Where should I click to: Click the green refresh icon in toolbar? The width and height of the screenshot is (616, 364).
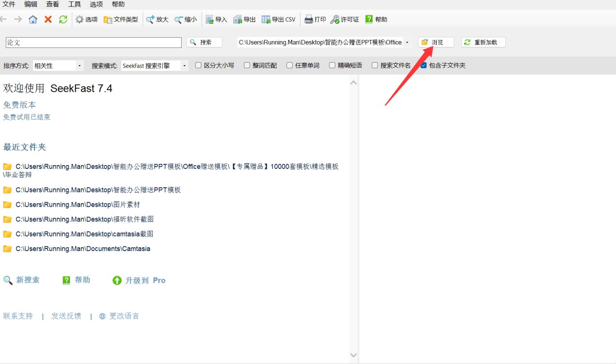pyautogui.click(x=63, y=19)
